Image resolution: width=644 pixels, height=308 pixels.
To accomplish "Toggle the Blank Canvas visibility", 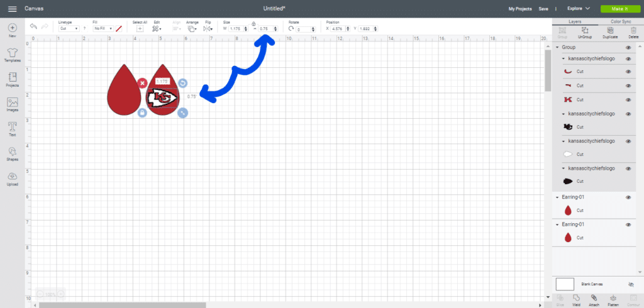I will coord(631,284).
